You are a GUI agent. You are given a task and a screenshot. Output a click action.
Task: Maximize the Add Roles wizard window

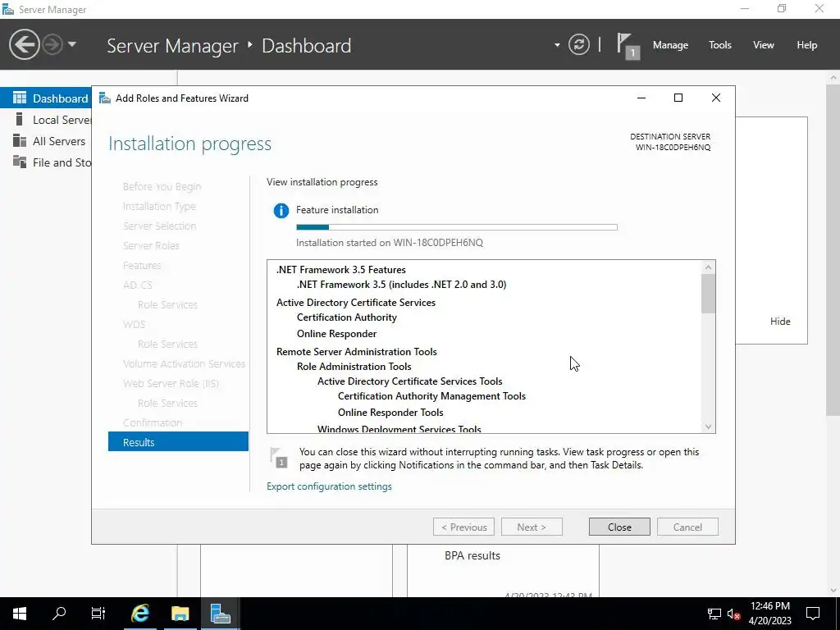[678, 98]
